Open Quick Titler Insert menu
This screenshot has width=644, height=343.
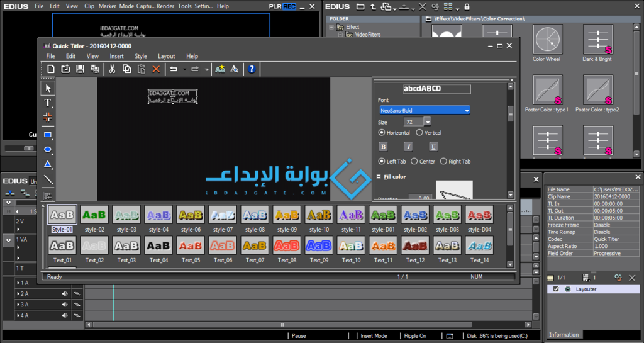tap(116, 56)
